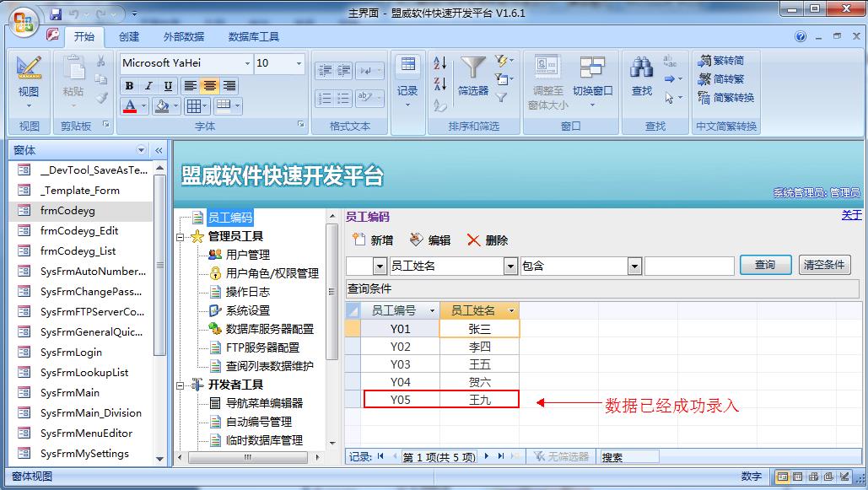Viewport: 868px width, 490px height.
Task: Switch to form view in status bar
Action: click(782, 477)
